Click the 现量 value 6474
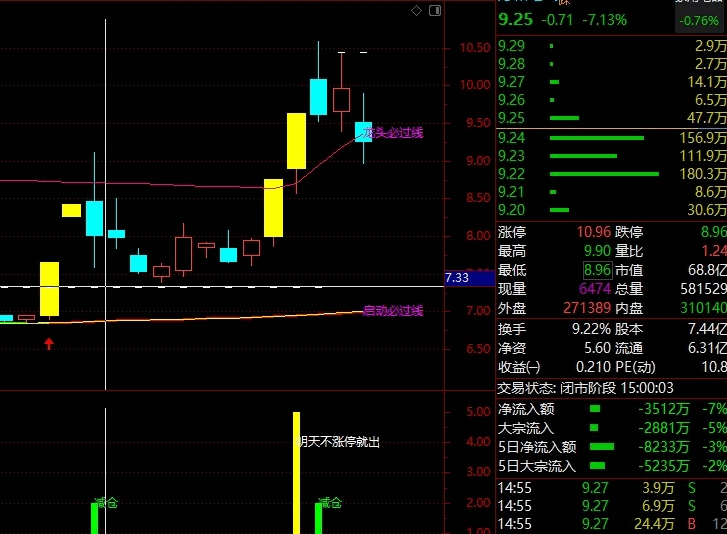This screenshot has width=727, height=534. [595, 289]
